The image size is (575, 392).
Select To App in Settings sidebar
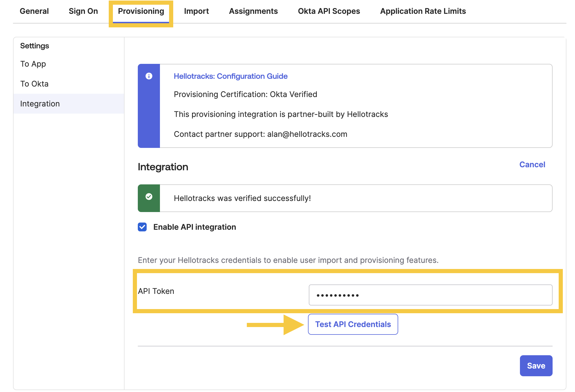coord(69,64)
